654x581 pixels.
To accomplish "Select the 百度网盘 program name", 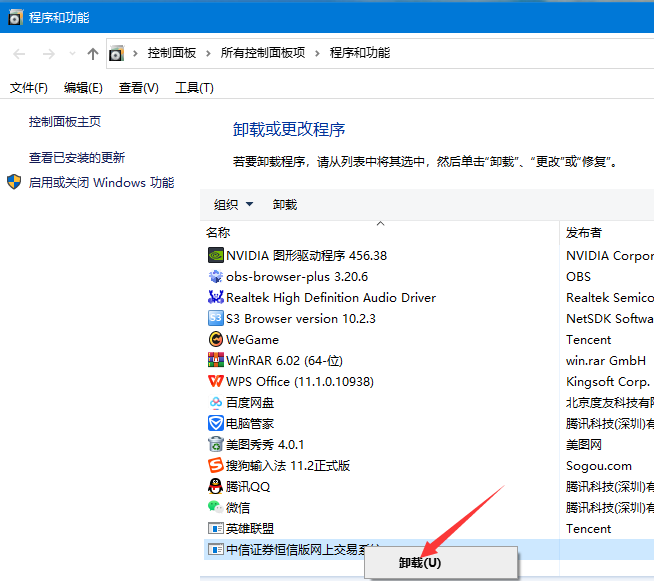I will point(250,402).
